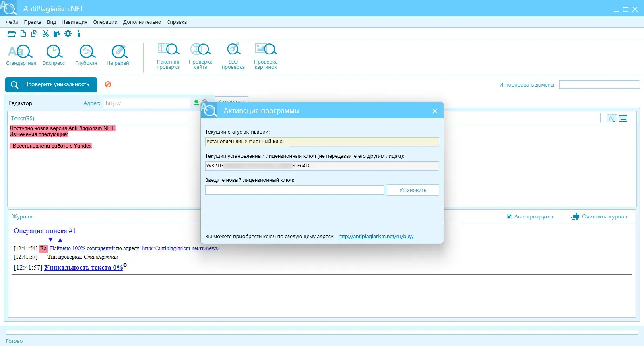
Task: Click the 'Изменения следующие:' text line
Action: [x=39, y=134]
